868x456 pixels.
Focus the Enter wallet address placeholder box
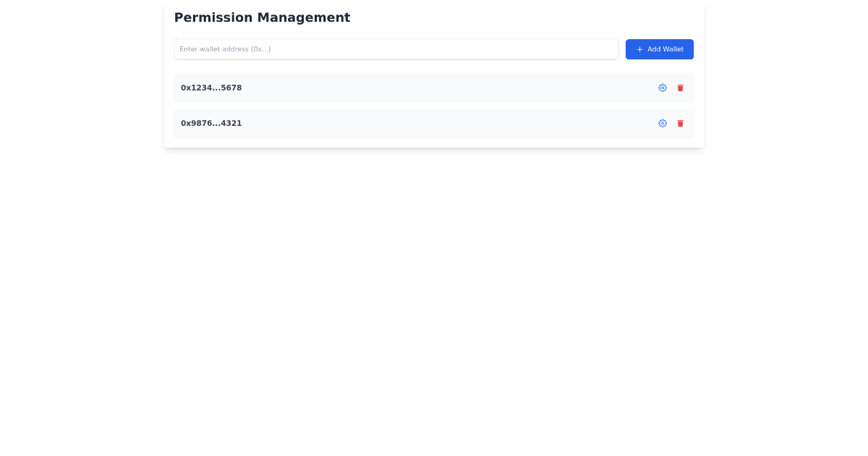(396, 49)
